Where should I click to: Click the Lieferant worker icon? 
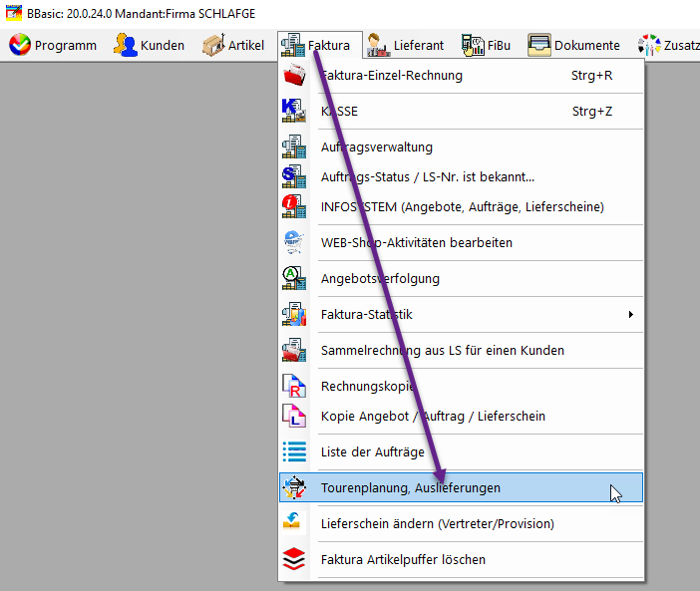[x=379, y=45]
